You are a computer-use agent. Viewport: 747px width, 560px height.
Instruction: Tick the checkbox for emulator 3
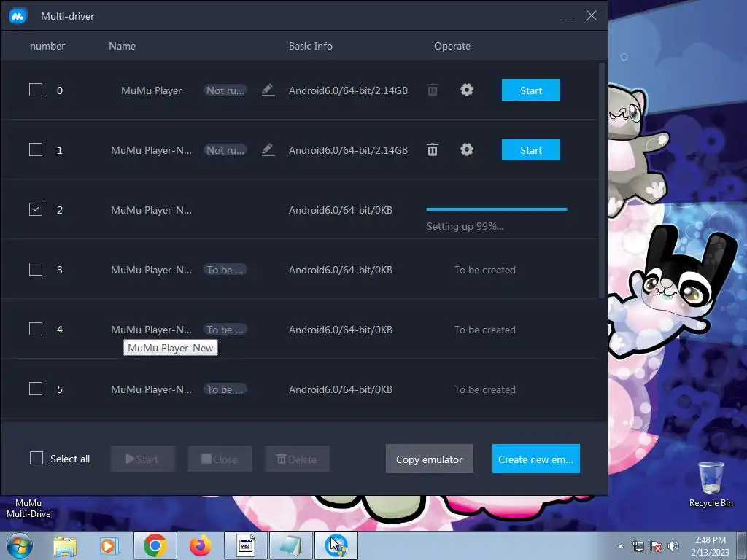point(36,270)
